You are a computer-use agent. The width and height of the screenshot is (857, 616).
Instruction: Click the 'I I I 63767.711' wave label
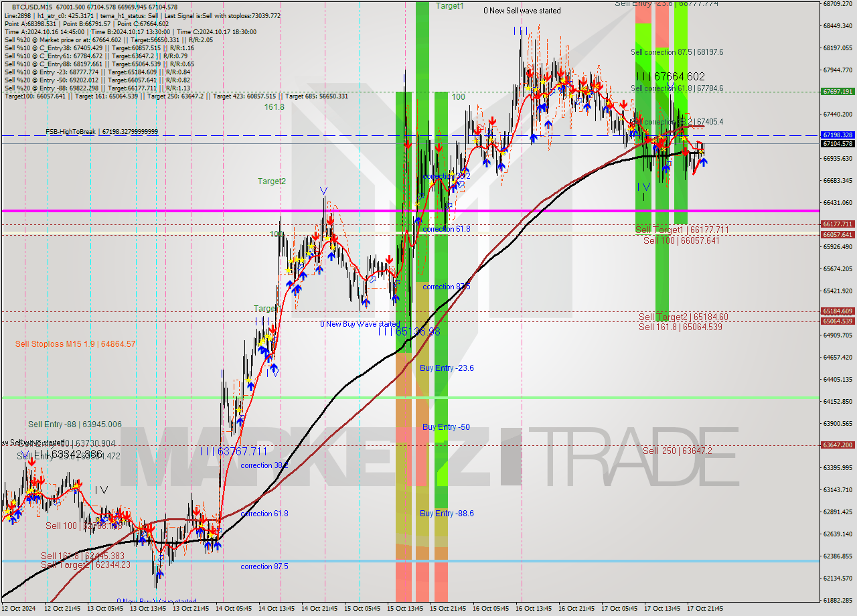233,451
